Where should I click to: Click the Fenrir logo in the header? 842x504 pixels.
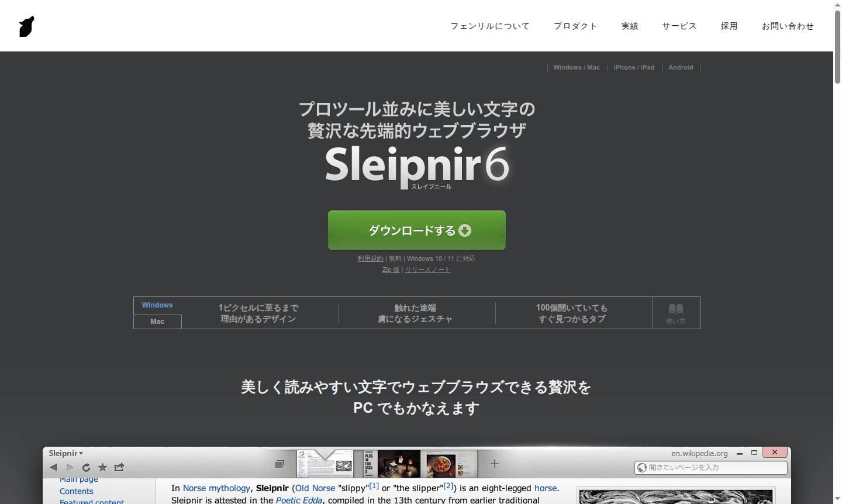[x=26, y=26]
